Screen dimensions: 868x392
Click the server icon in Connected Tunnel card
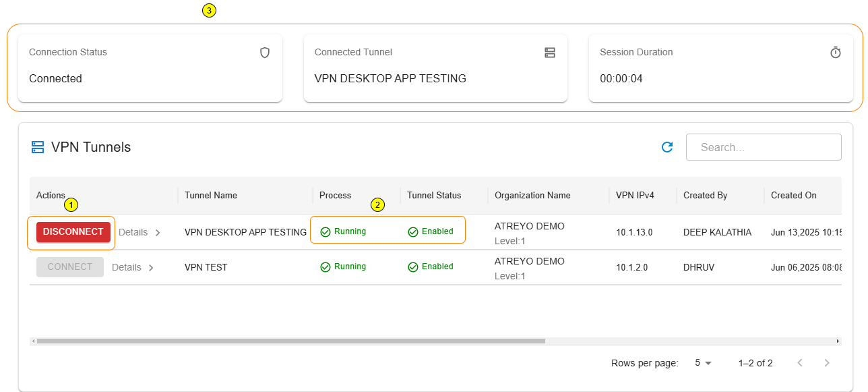550,53
